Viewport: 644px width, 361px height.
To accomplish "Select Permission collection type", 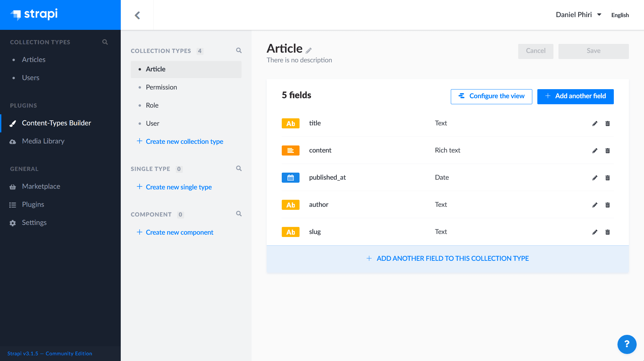I will pos(161,87).
